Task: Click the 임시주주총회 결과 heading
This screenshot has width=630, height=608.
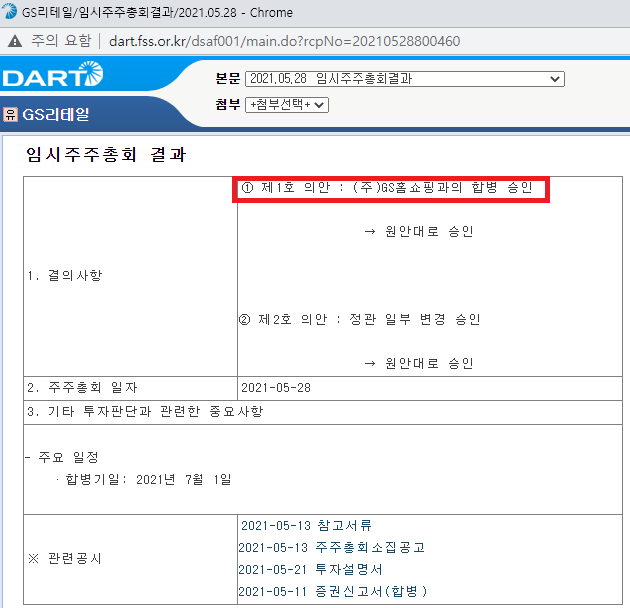Action: click(106, 155)
